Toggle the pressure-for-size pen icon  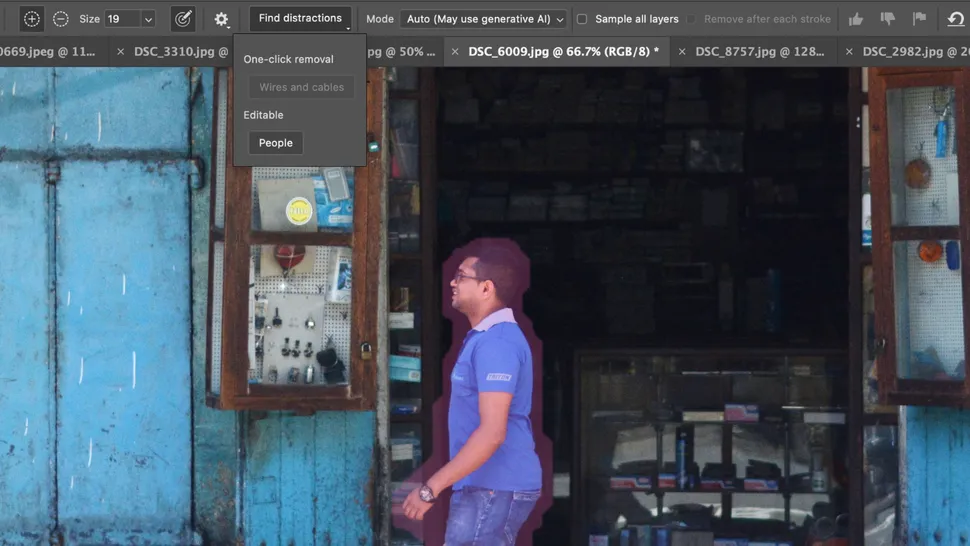(x=183, y=19)
